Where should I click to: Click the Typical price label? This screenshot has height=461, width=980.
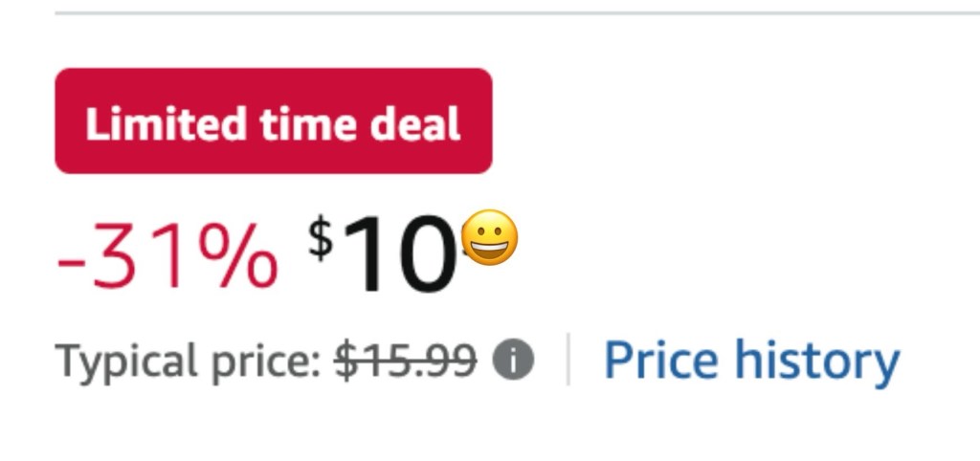187,362
